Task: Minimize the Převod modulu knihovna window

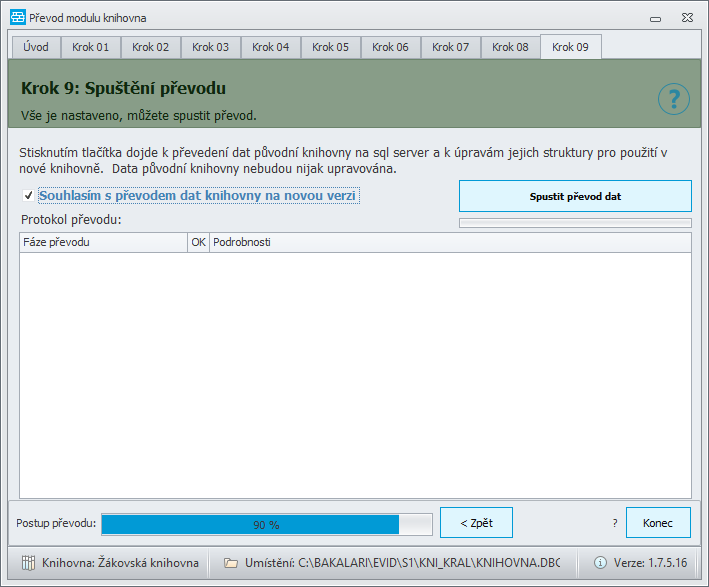Action: [x=655, y=19]
